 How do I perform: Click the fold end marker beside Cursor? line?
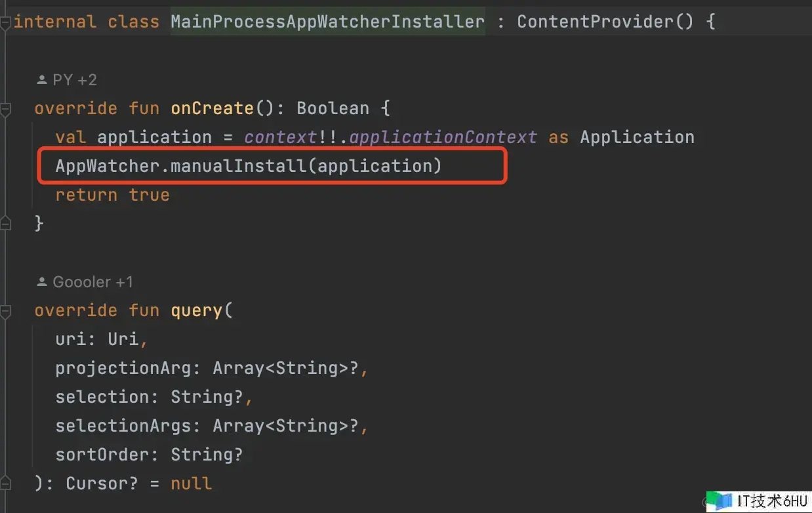(x=5, y=485)
